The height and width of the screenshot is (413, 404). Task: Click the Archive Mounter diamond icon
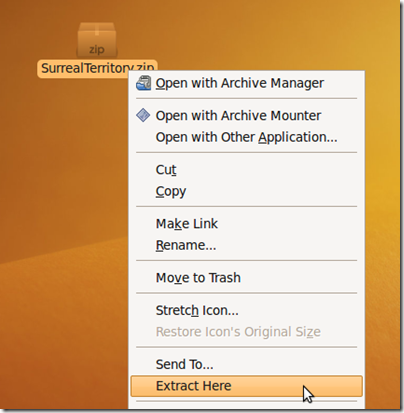click(x=143, y=115)
